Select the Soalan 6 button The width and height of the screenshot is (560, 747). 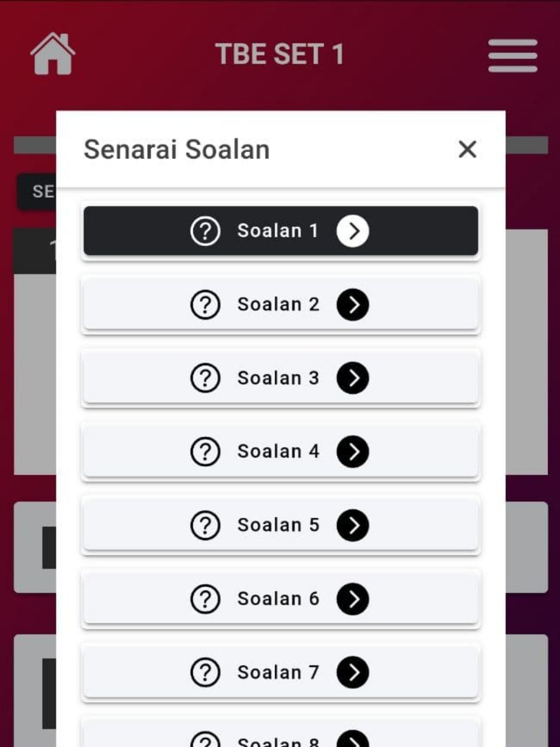pyautogui.click(x=281, y=599)
